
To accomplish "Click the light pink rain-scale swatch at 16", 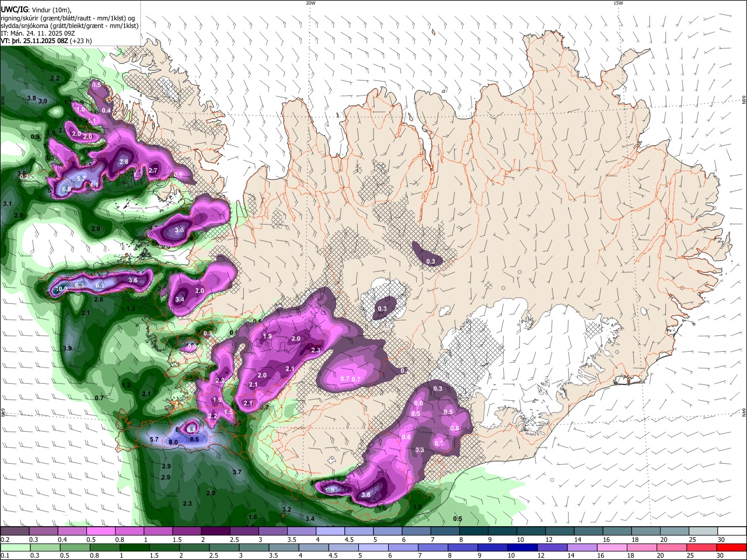I will coord(612,548).
